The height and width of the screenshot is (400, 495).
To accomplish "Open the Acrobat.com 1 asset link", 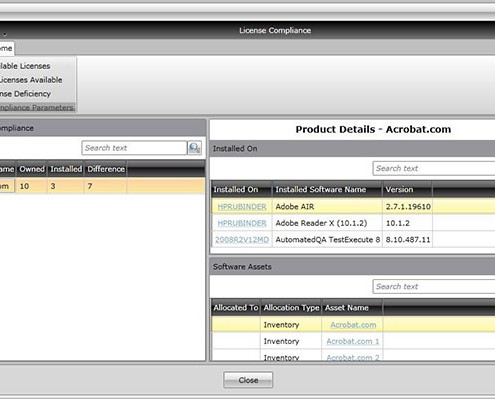I will click(x=353, y=341).
